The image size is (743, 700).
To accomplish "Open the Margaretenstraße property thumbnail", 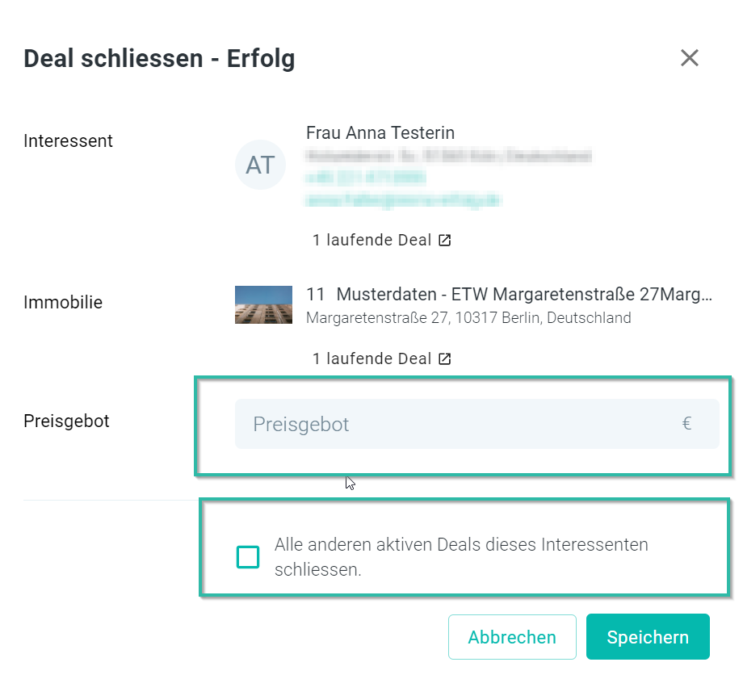I will coord(263,304).
